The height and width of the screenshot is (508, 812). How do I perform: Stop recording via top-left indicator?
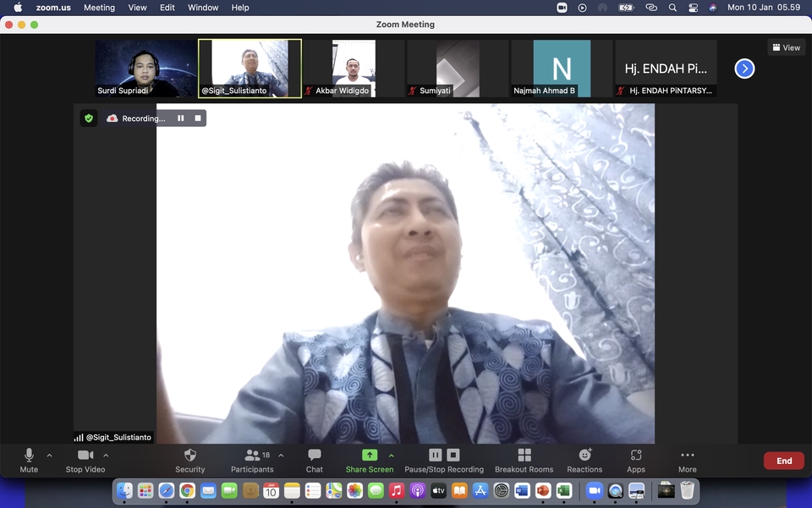[198, 119]
